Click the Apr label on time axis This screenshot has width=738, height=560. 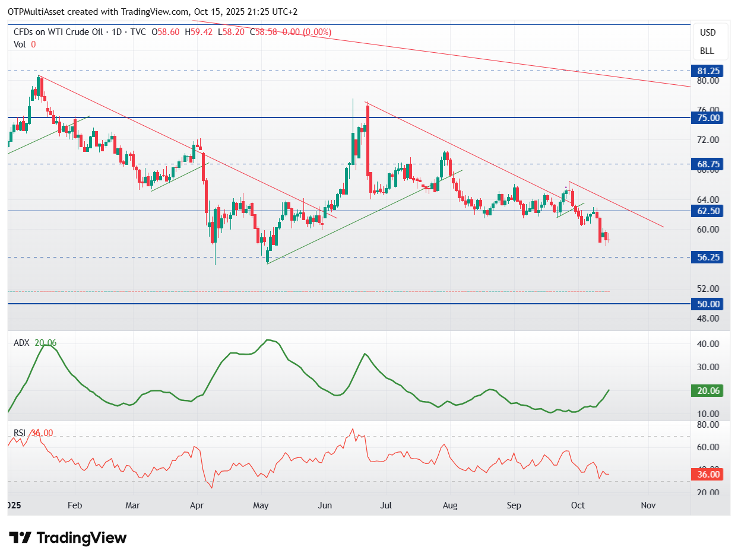click(x=197, y=505)
